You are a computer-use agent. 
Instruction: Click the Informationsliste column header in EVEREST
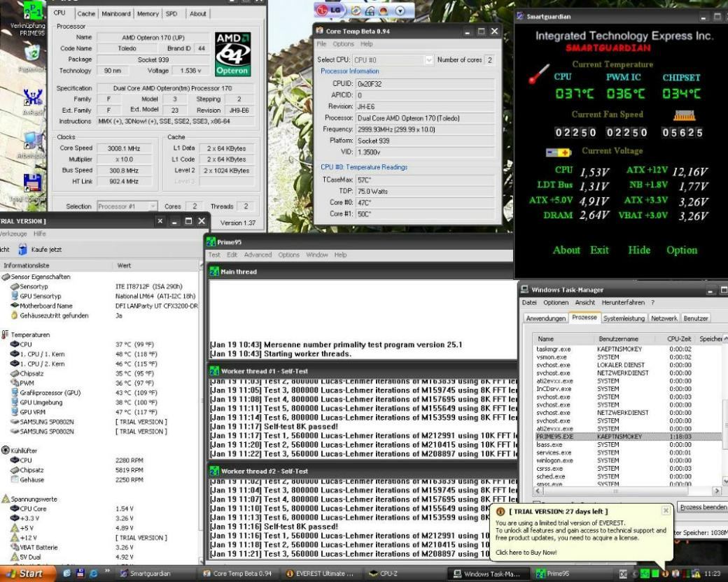coord(56,266)
